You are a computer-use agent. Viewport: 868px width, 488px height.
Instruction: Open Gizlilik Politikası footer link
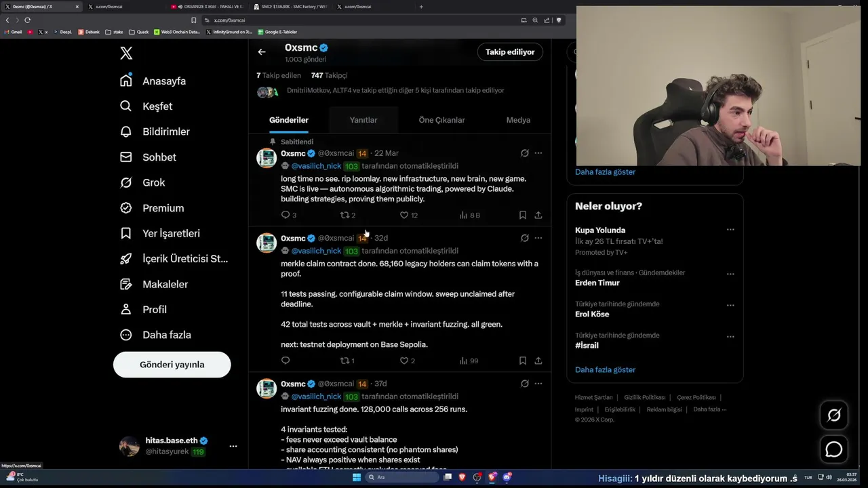pyautogui.click(x=644, y=397)
